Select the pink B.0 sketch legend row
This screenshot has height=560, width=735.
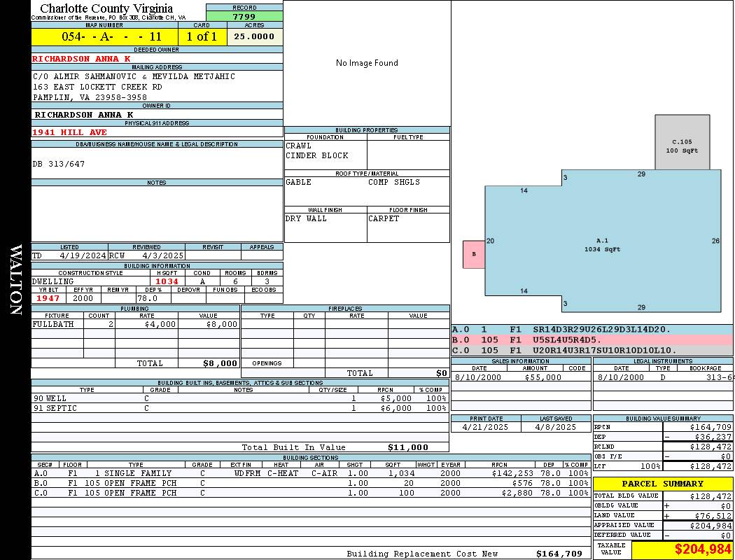pos(591,339)
